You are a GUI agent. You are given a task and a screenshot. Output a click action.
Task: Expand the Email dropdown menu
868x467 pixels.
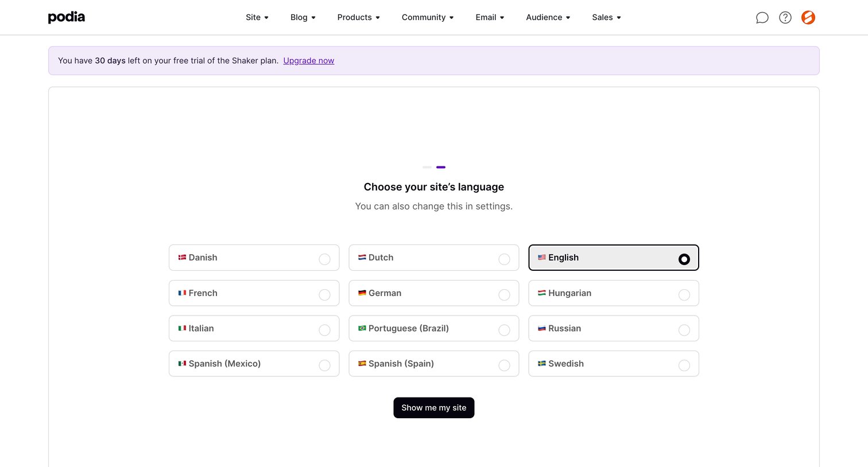[x=490, y=17]
